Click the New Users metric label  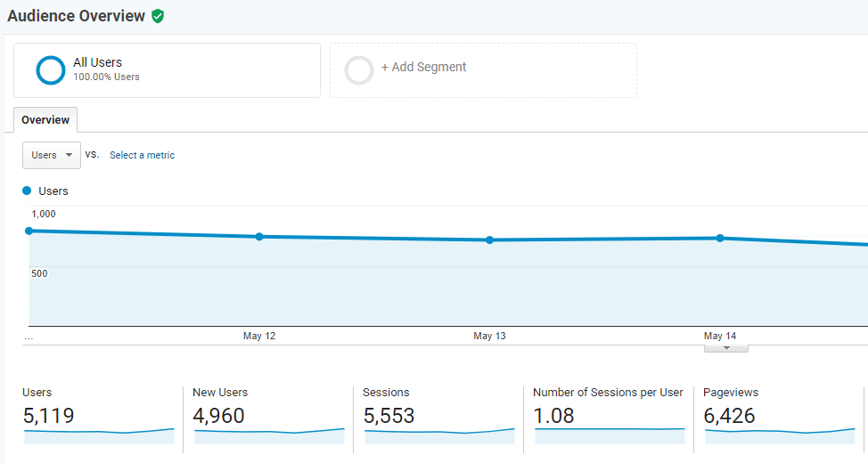click(220, 392)
